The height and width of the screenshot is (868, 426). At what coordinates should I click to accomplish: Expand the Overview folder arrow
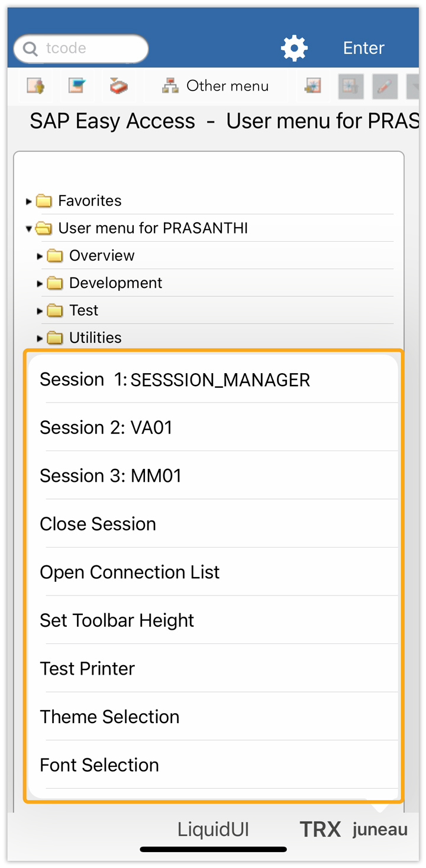40,256
